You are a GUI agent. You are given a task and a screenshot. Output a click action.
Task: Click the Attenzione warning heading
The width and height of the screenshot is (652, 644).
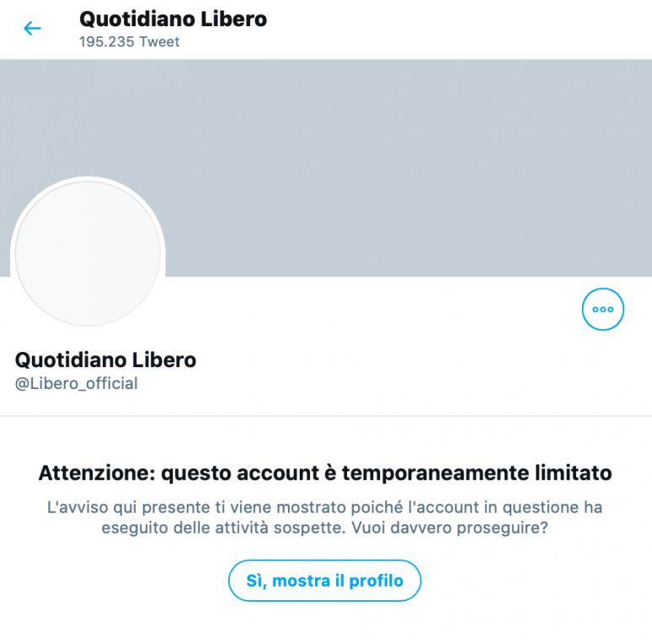325,473
